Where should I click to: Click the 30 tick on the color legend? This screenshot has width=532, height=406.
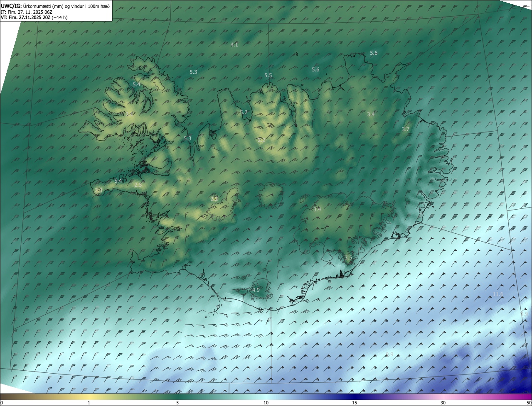(x=443, y=403)
